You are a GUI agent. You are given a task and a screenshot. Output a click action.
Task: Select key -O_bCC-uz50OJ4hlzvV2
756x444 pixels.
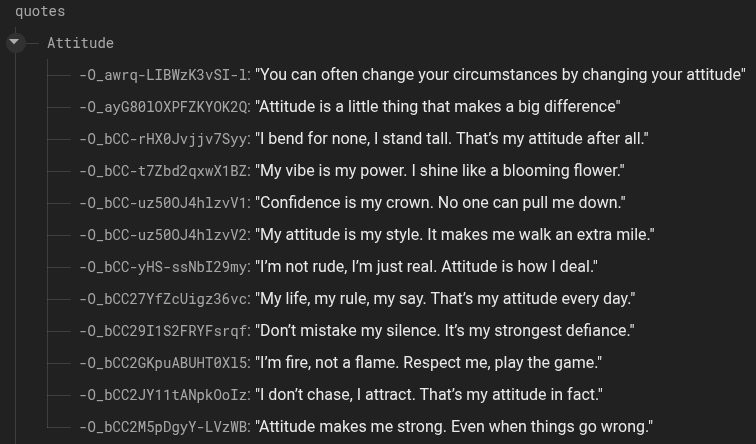[164, 235]
